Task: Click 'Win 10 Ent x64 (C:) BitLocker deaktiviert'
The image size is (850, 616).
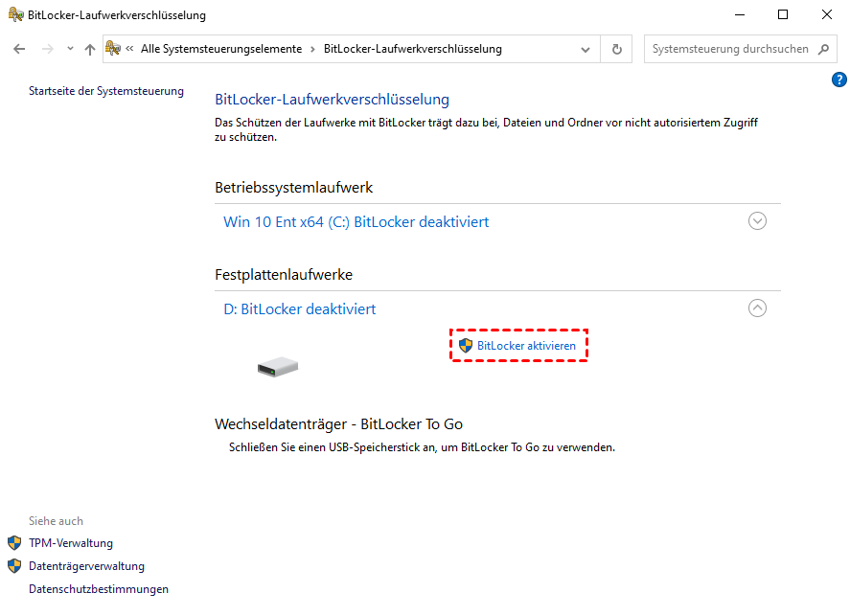Action: pyautogui.click(x=356, y=222)
